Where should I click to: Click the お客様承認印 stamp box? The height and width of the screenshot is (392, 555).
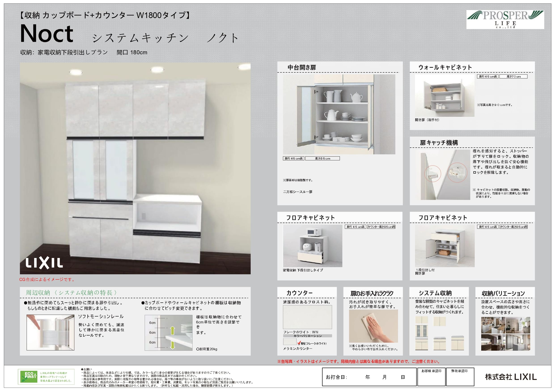(431, 377)
